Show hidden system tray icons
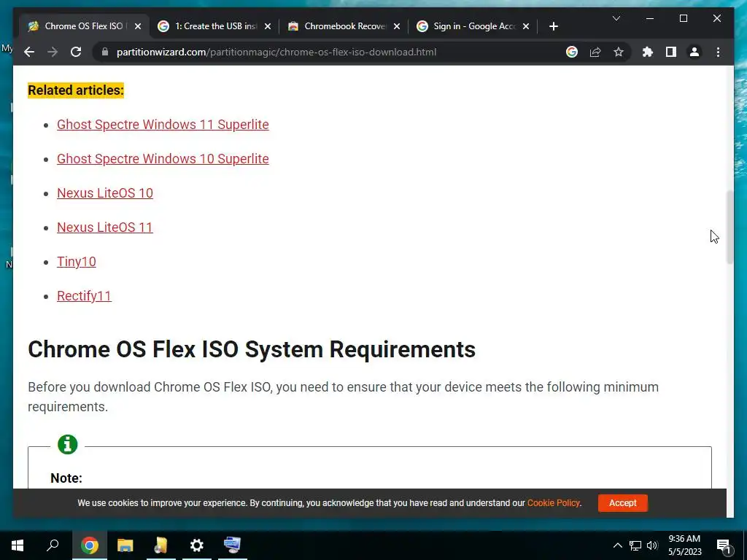This screenshot has width=747, height=560. [x=617, y=545]
